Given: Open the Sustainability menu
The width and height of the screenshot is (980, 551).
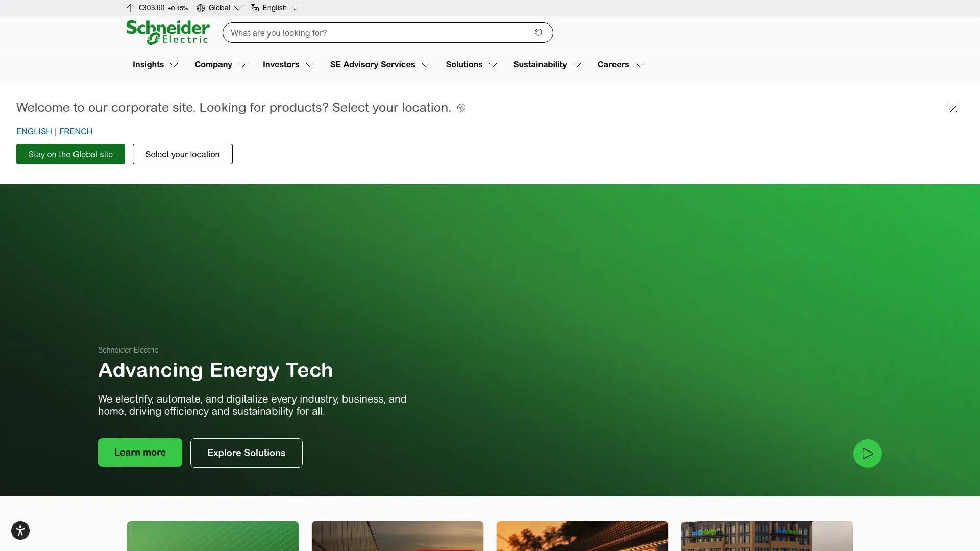Looking at the screenshot, I should tap(540, 65).
